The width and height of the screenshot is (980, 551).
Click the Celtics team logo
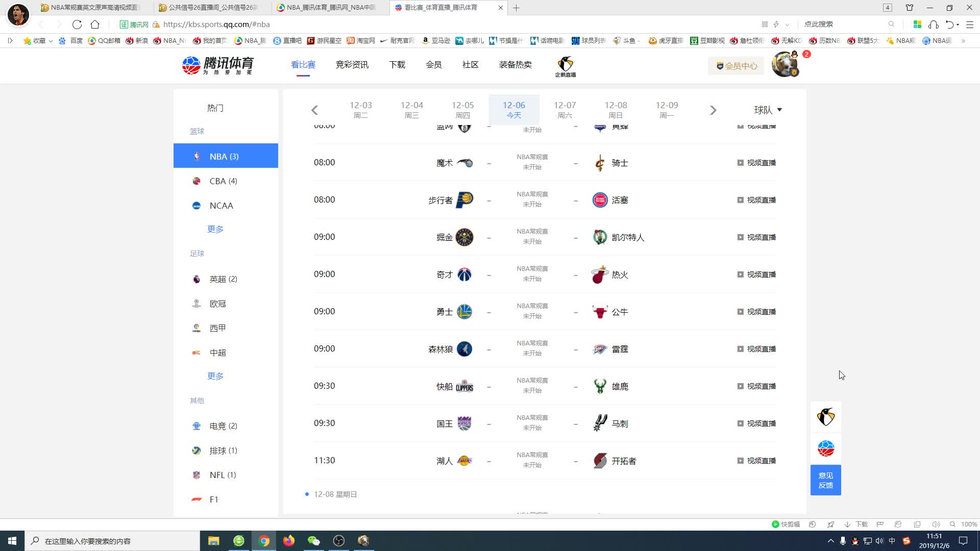point(600,237)
